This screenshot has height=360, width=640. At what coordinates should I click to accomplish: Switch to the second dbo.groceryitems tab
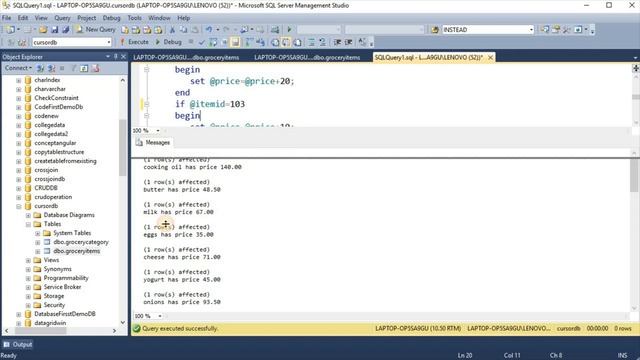pyautogui.click(x=307, y=58)
